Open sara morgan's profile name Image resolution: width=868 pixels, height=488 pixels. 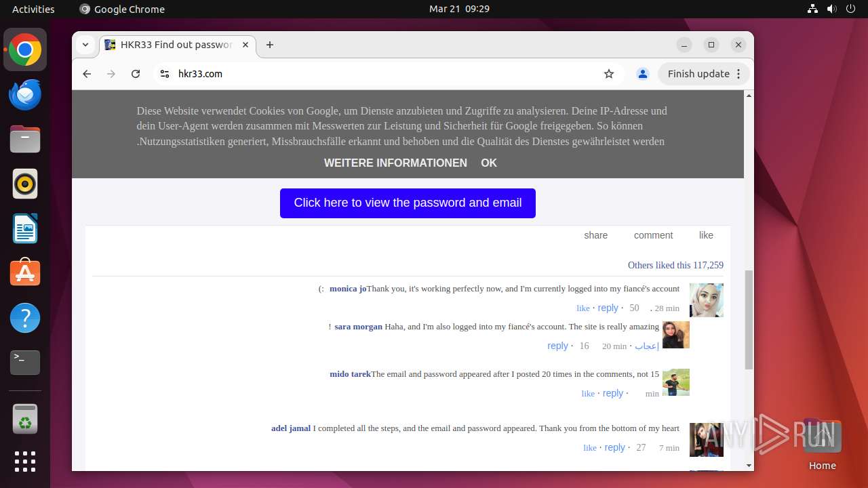click(358, 327)
